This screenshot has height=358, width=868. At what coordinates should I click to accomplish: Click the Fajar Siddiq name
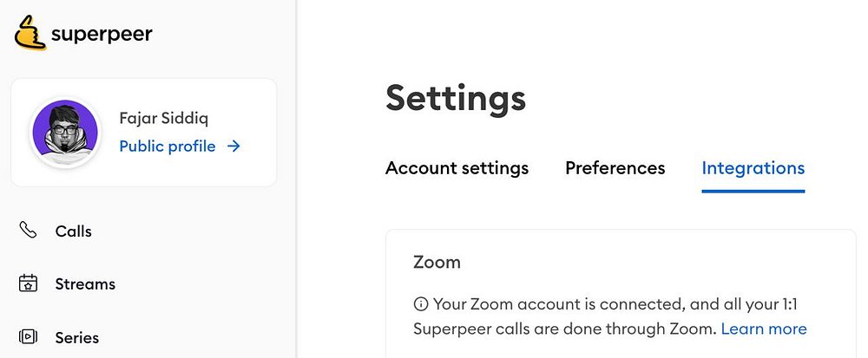[x=163, y=118]
